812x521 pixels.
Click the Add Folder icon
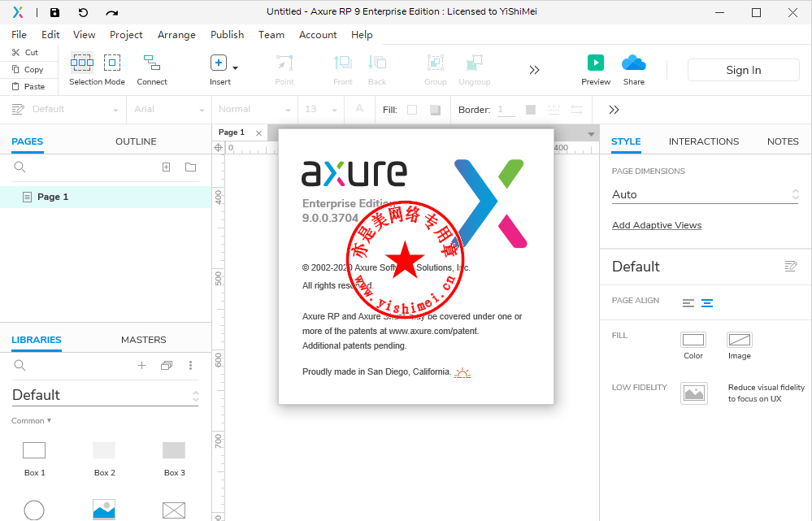(190, 167)
